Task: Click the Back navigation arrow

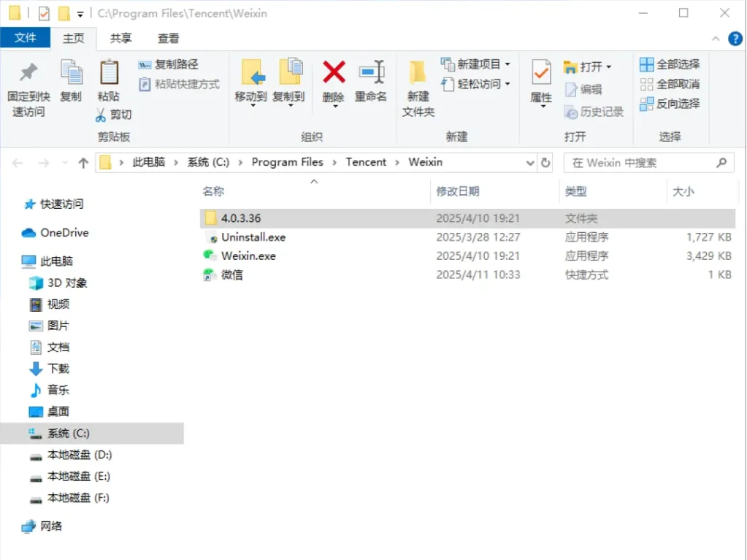Action: pos(18,164)
